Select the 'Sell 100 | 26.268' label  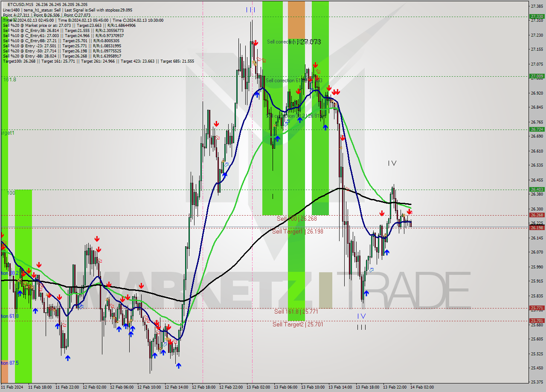click(297, 219)
